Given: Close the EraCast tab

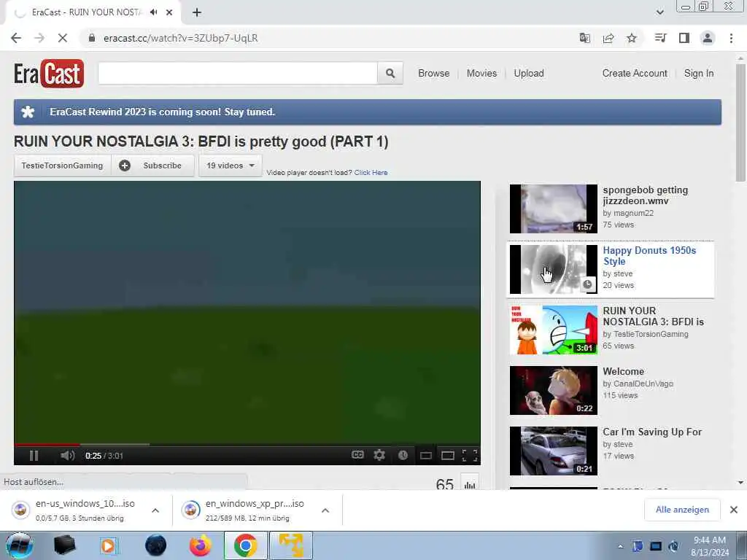Looking at the screenshot, I should (169, 12).
